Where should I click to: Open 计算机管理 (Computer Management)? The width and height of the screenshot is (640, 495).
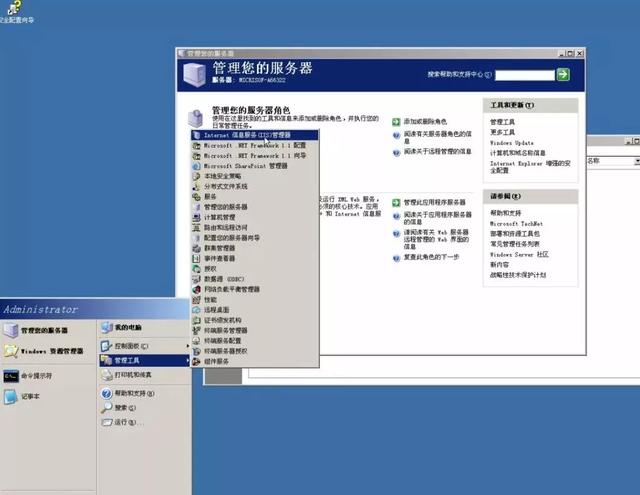click(x=254, y=218)
